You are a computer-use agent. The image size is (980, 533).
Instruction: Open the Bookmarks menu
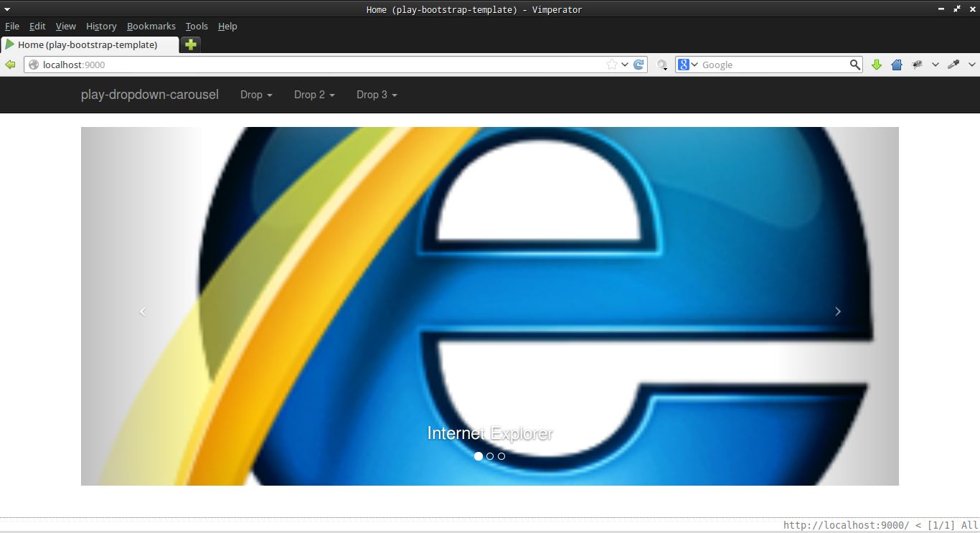click(x=151, y=26)
